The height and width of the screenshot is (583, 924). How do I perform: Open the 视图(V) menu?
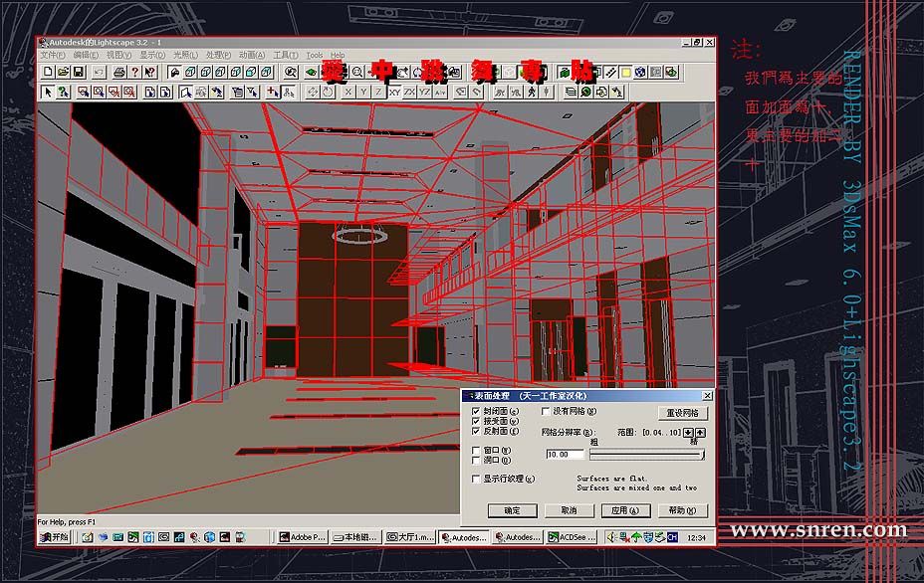pos(118,55)
